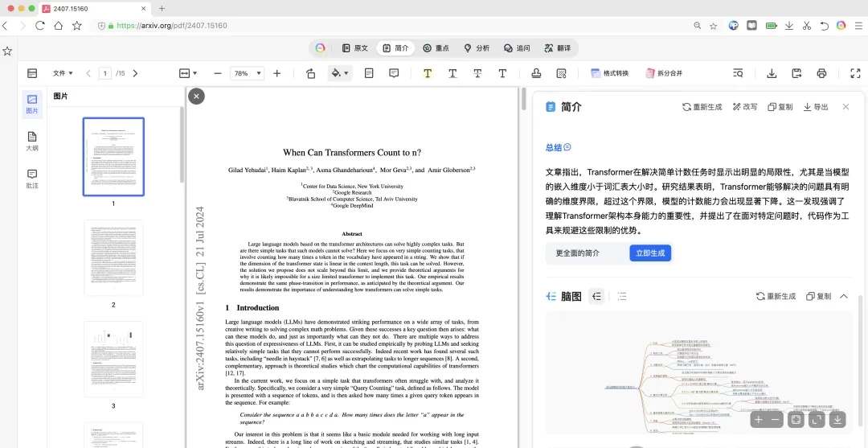The image size is (868, 448).
Task: Click the save-as icon in PDF toolbar
Action: point(796,73)
